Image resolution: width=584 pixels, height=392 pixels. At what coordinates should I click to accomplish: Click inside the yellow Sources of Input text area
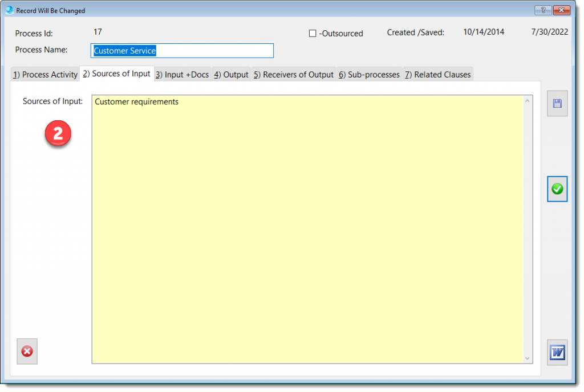point(307,228)
